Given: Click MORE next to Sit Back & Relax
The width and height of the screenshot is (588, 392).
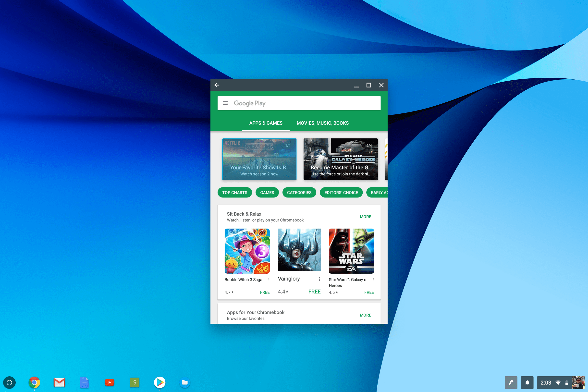Looking at the screenshot, I should (366, 217).
